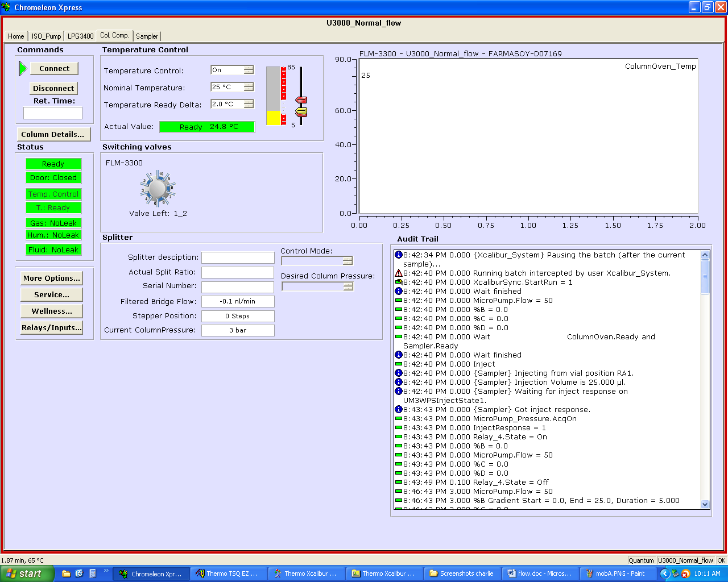Toggle the Door: Closed status indicator
Image resolution: width=728 pixels, height=582 pixels.
point(53,178)
